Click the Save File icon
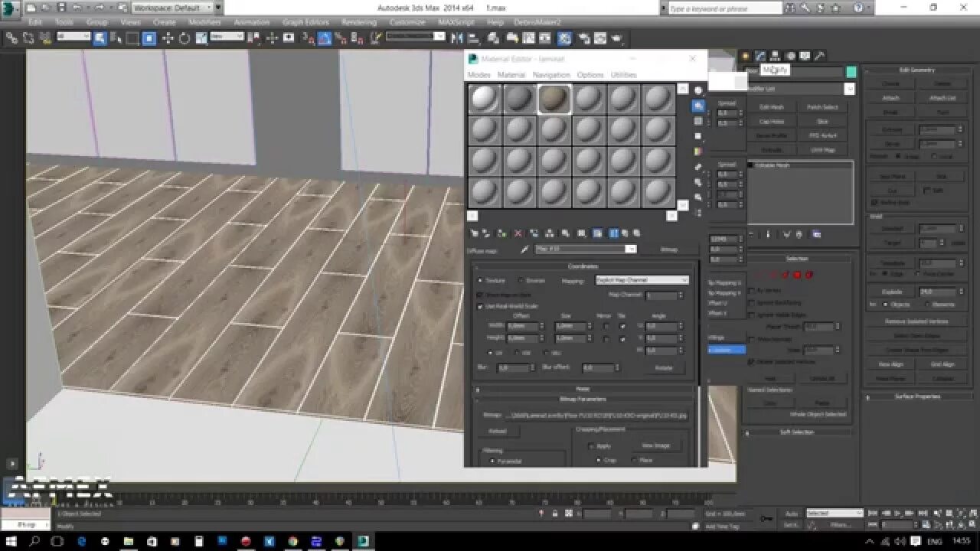This screenshot has height=551, width=980. click(61, 8)
